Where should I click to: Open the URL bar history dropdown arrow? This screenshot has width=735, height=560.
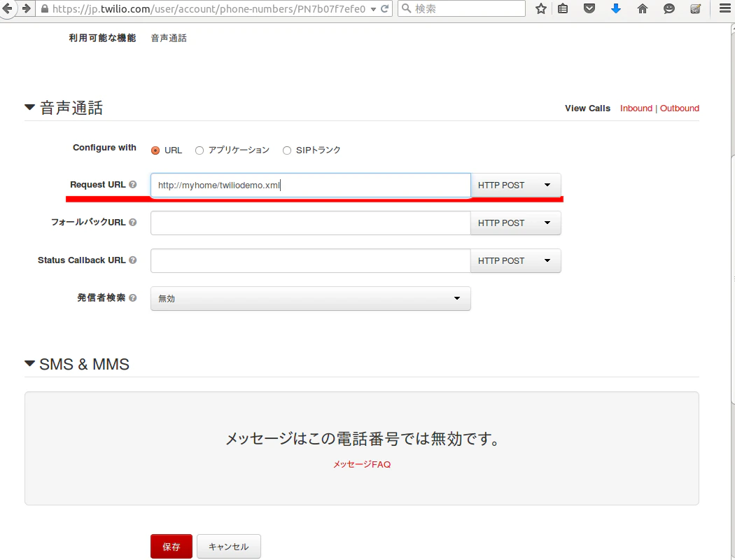coord(373,9)
